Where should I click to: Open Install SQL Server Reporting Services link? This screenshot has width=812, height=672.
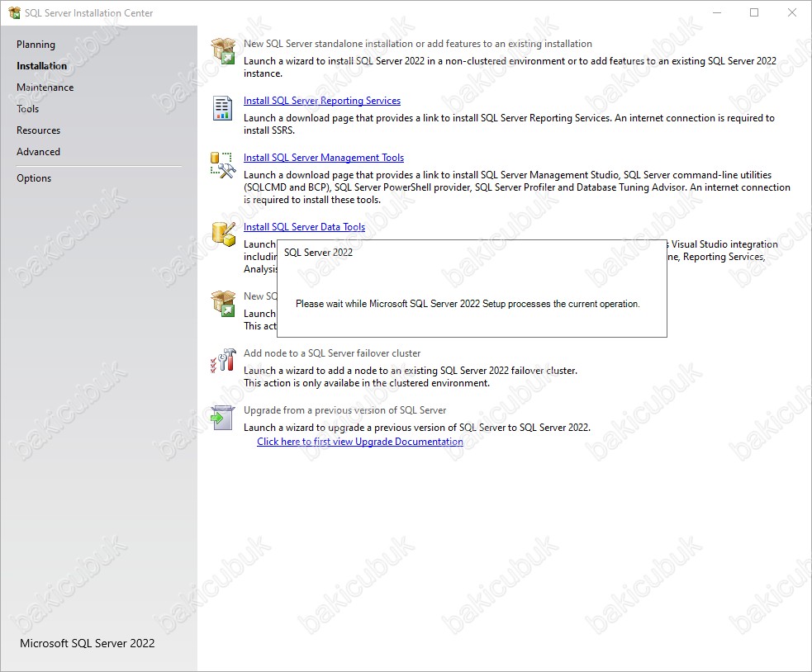(x=322, y=101)
